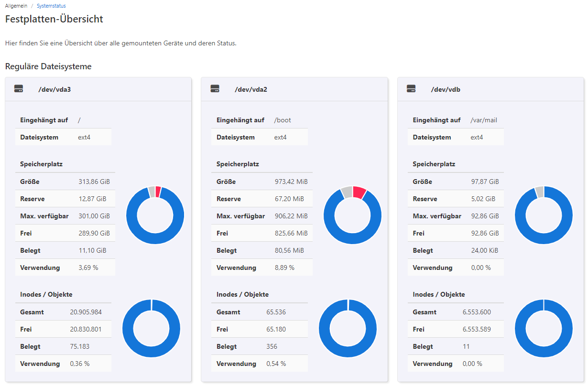Viewport: 588px width, 386px height.
Task: Click the disk icon beside /dev/vda3
Action: pos(19,89)
